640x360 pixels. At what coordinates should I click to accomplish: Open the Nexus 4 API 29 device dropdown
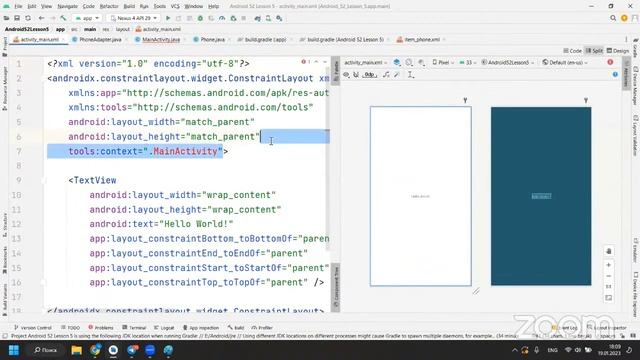click(x=133, y=18)
